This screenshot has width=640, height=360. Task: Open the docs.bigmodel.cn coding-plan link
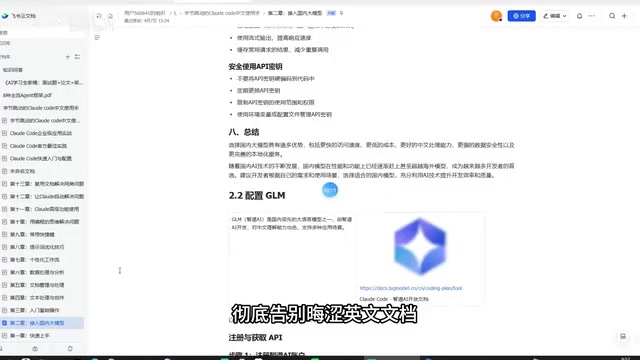(411, 288)
